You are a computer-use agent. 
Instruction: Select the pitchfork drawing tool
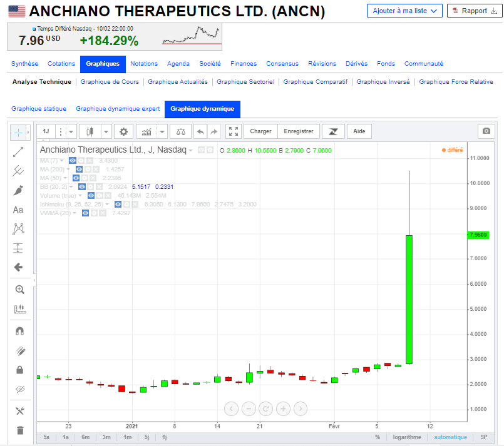click(x=18, y=171)
